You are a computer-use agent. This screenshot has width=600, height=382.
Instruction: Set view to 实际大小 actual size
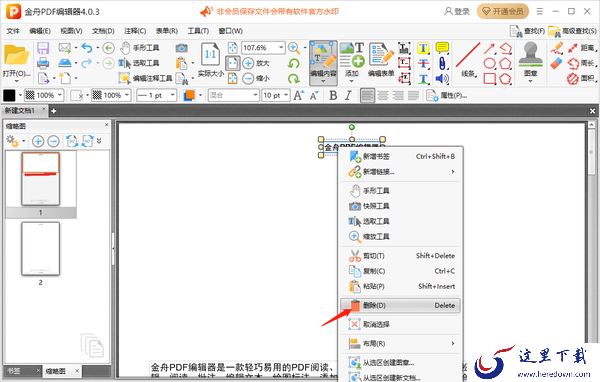click(x=210, y=60)
